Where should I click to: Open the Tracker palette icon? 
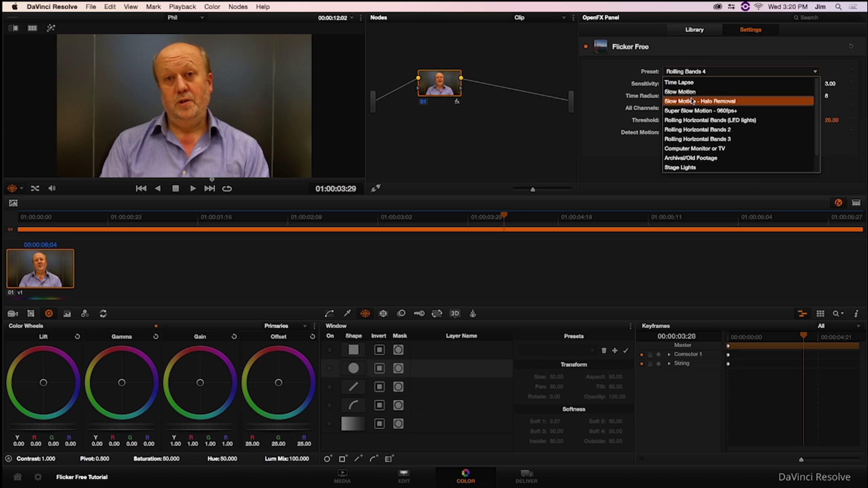[x=383, y=313]
